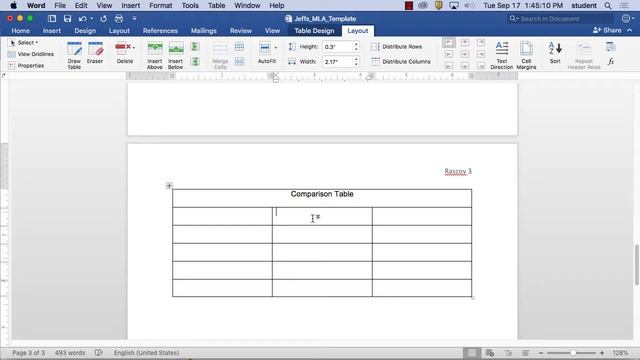
Task: Increase the row Height stepper
Action: pyautogui.click(x=356, y=44)
